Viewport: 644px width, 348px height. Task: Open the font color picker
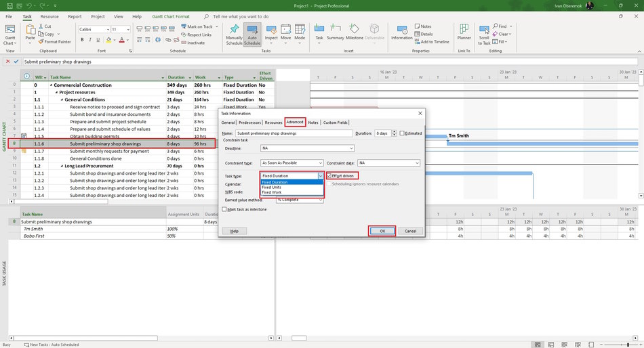(122, 40)
